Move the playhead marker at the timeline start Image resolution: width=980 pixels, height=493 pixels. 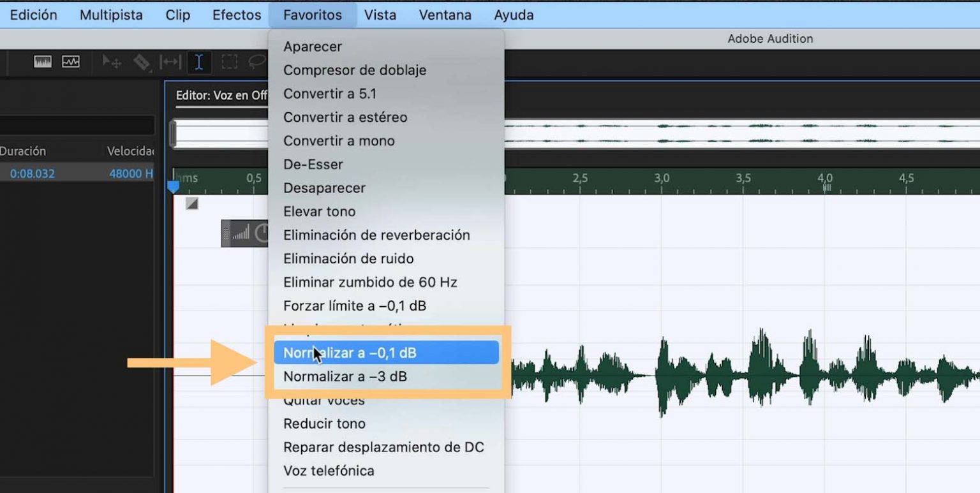173,186
